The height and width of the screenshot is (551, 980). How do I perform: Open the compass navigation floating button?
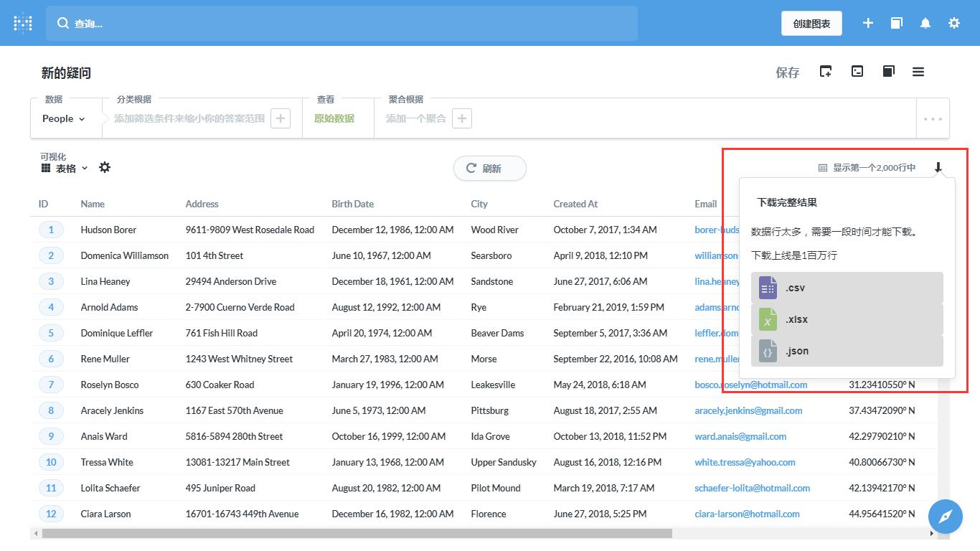click(x=946, y=517)
